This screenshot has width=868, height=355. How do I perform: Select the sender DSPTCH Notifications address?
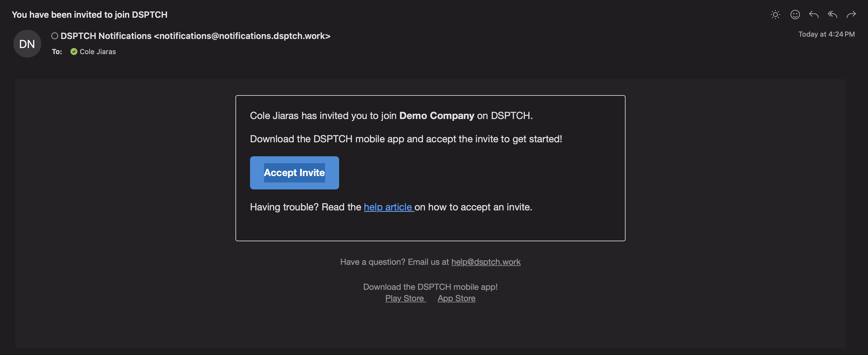[x=195, y=36]
